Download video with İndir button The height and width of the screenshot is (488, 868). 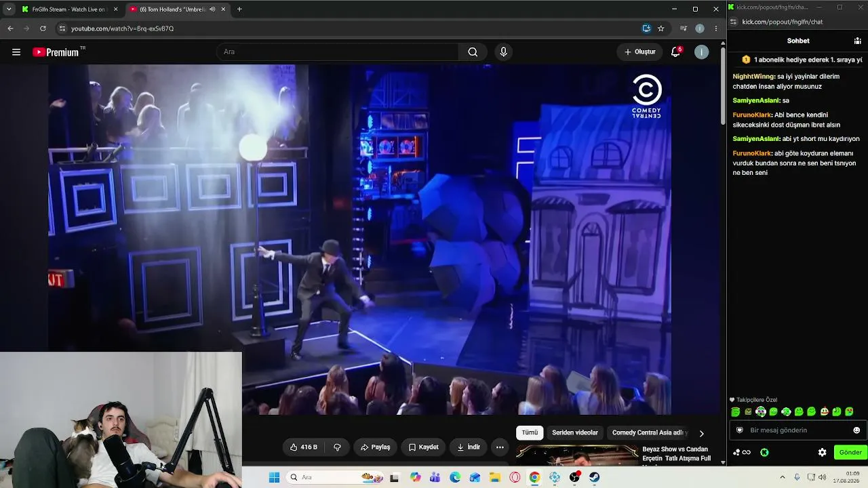469,447
